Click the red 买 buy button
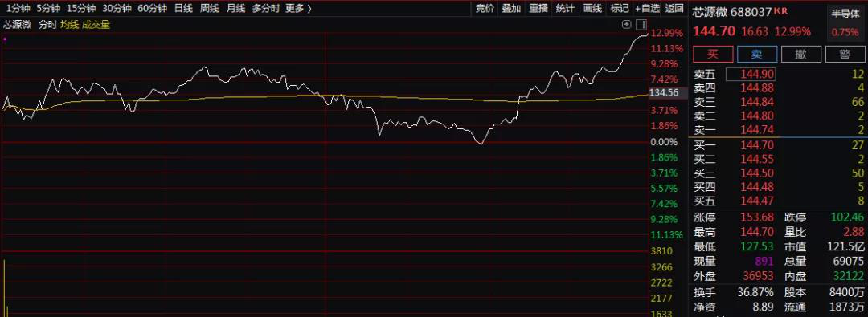Image resolution: width=868 pixels, height=317 pixels. click(x=713, y=54)
